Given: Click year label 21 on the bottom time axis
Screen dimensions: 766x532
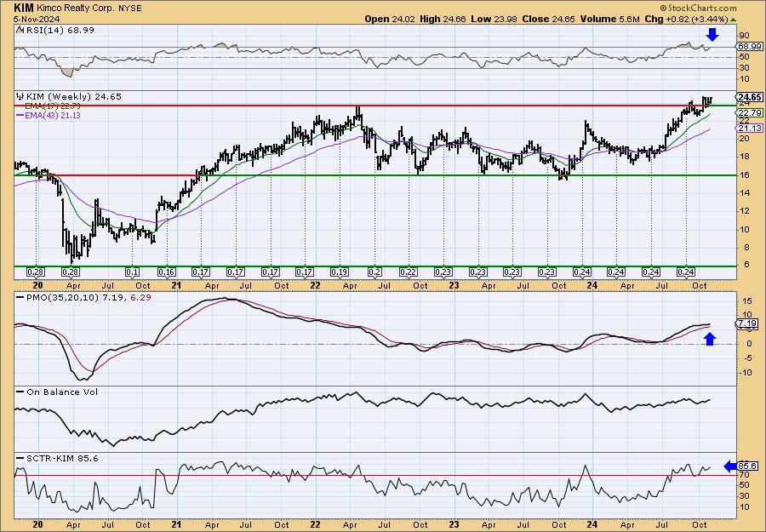Looking at the screenshot, I should coord(176,524).
